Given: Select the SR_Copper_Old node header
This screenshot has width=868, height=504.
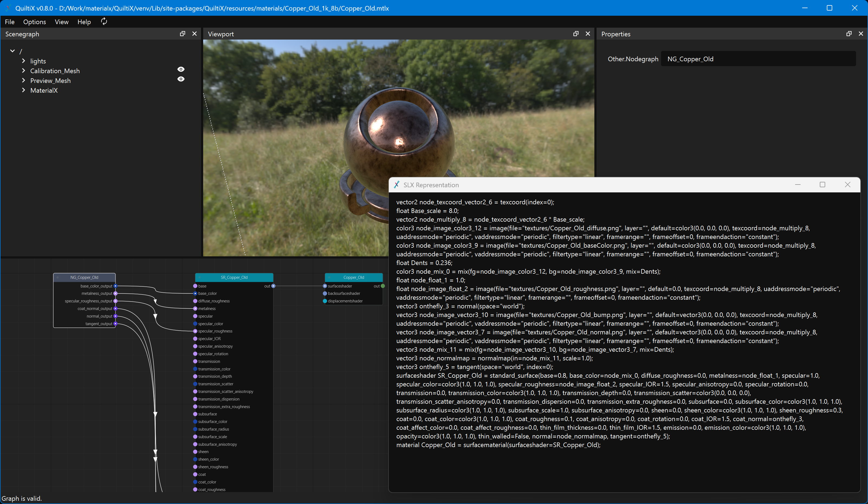Looking at the screenshot, I should tap(234, 277).
